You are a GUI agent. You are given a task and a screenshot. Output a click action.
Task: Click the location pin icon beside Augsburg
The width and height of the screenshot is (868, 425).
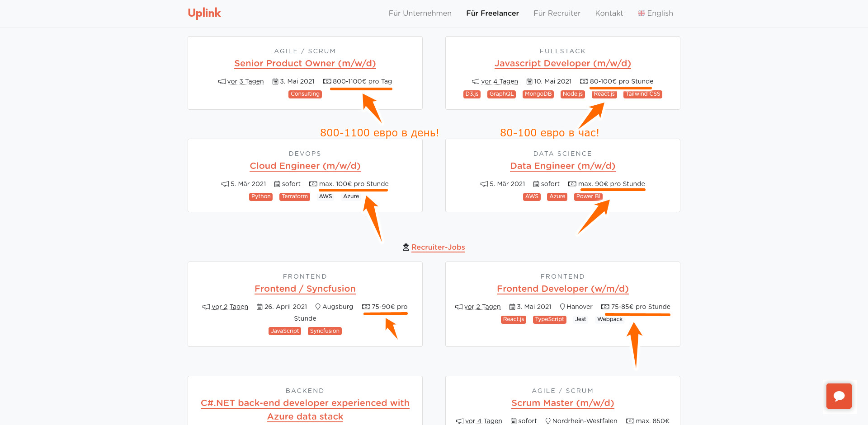[x=318, y=307]
